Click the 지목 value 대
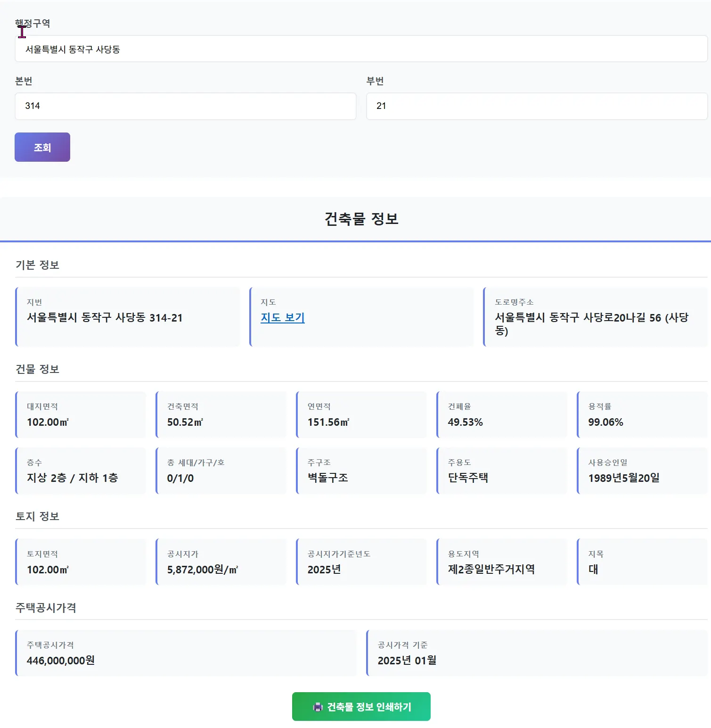The image size is (711, 728). coord(593,570)
